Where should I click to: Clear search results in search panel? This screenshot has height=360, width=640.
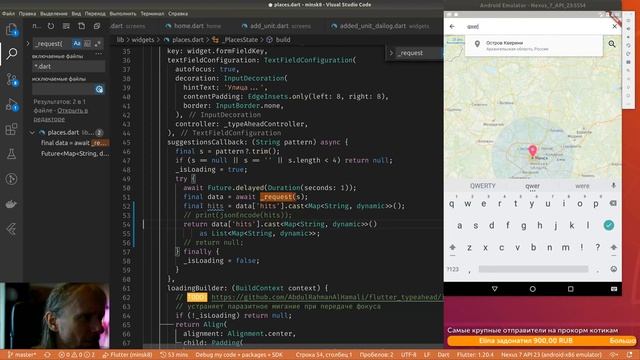click(x=66, y=26)
